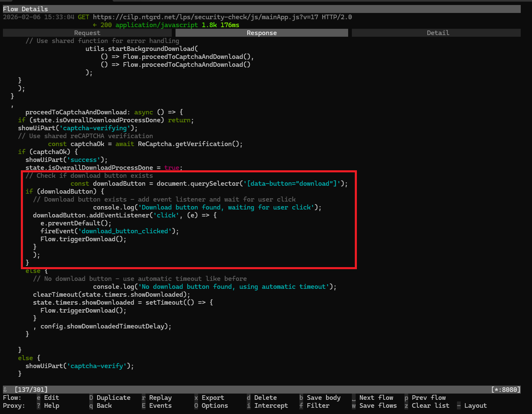Toggle Intercept in the bottom bar

pyautogui.click(x=271, y=406)
